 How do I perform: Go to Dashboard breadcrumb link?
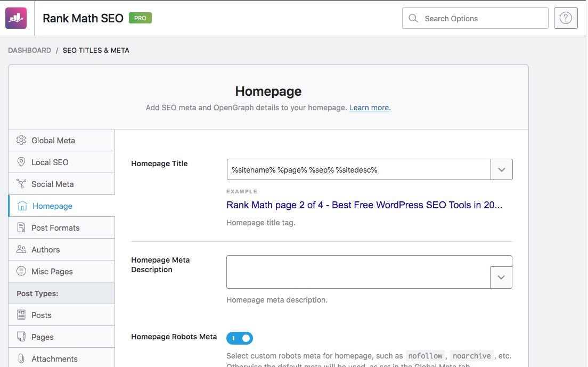point(30,50)
